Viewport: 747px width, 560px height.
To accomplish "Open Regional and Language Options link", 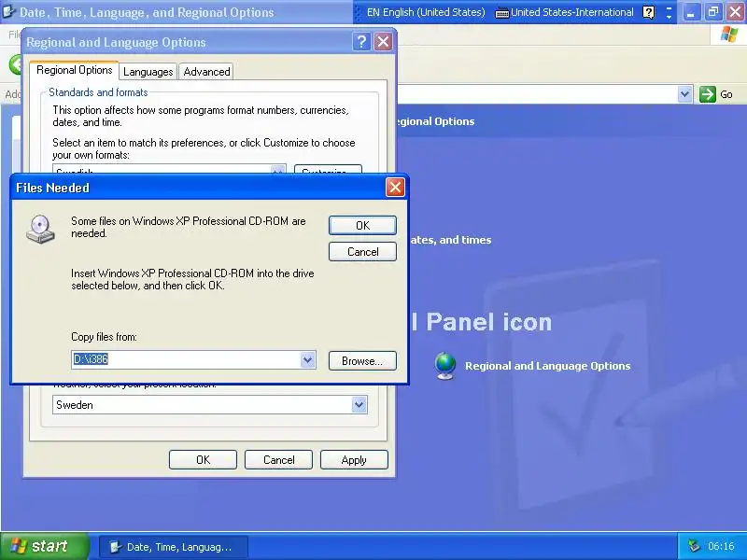I will (547, 366).
